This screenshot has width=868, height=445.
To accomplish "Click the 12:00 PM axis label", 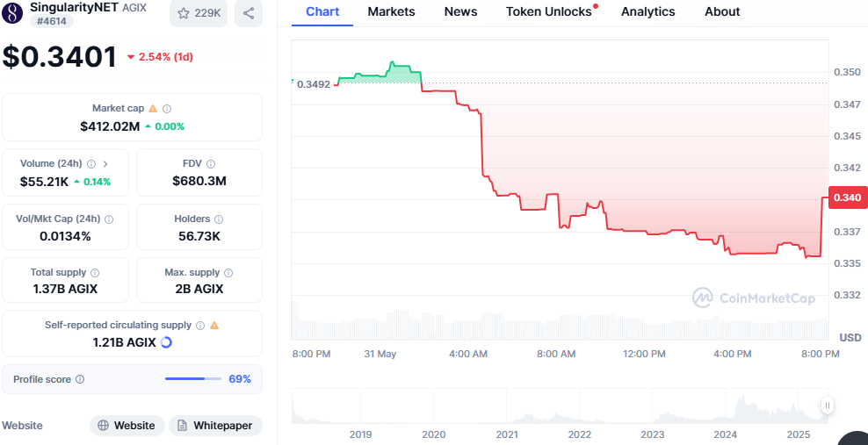I will click(643, 355).
